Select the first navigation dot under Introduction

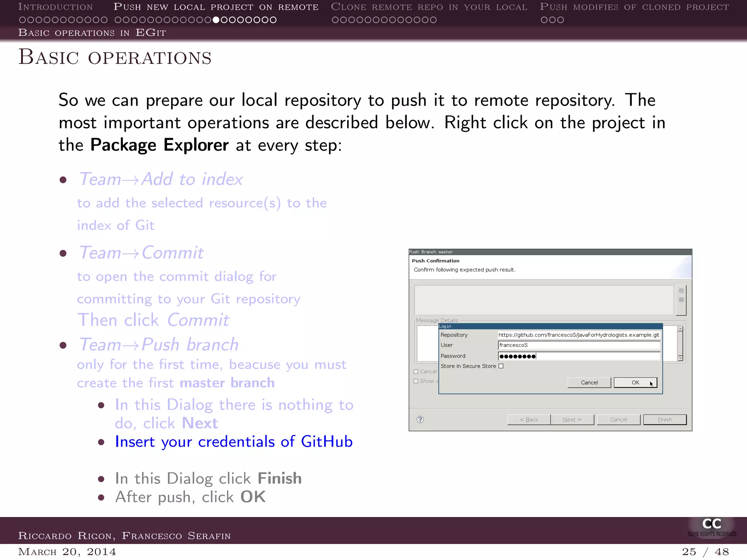point(22,20)
